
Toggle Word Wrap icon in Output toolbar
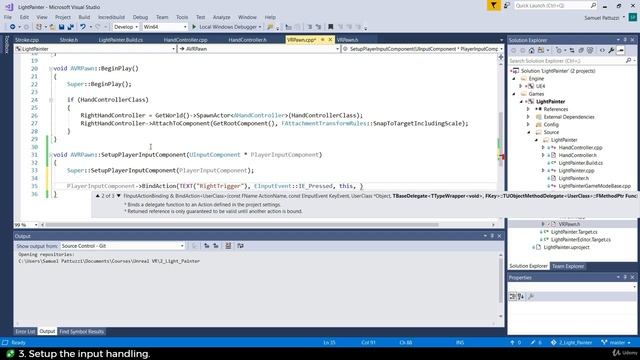(x=240, y=246)
